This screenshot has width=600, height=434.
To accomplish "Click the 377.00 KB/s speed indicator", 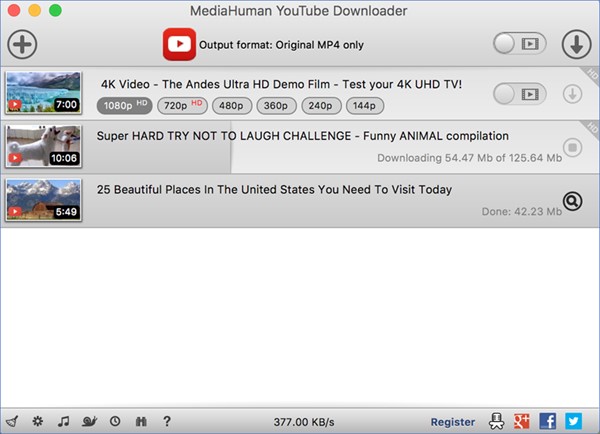I will [304, 422].
